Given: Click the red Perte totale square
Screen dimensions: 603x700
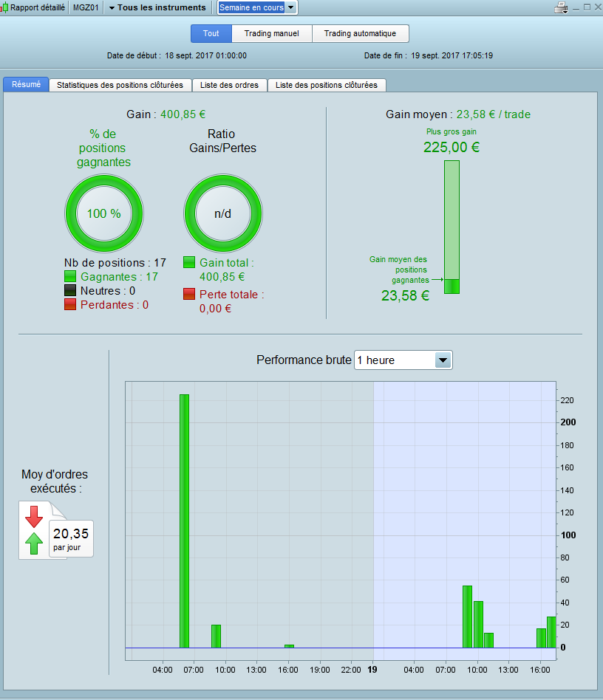Looking at the screenshot, I should point(189,294).
